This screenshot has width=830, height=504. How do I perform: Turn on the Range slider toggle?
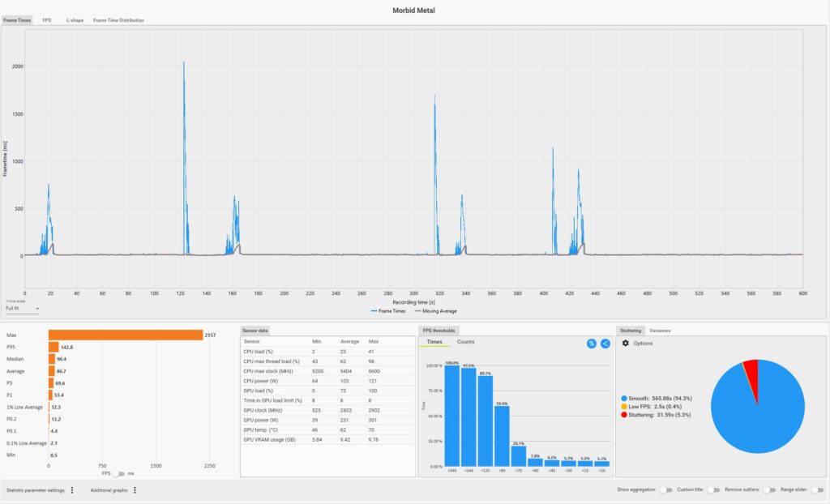click(818, 489)
